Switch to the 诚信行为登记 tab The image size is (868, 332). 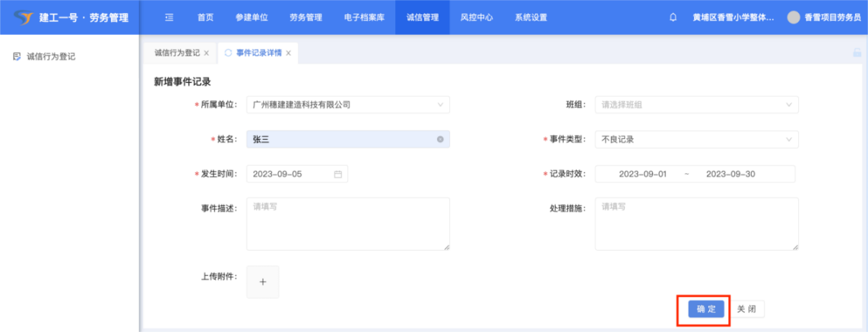(x=176, y=53)
